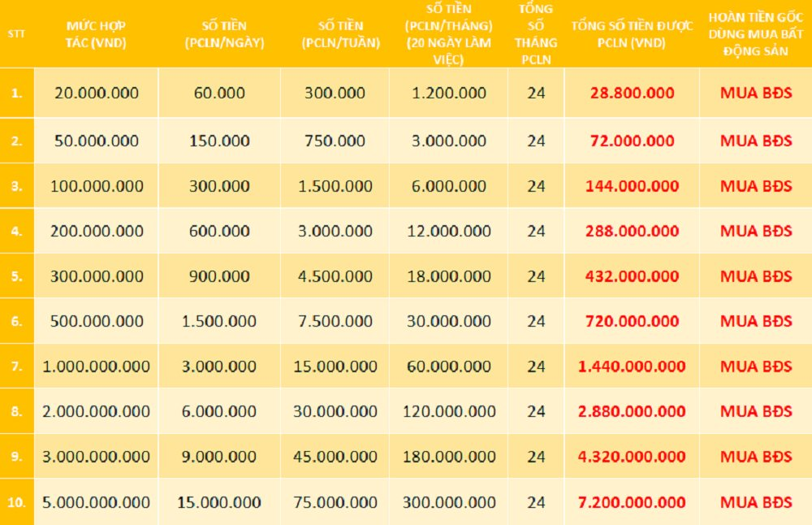Click the 500.000.000 cooperation level cell

[x=96, y=321]
